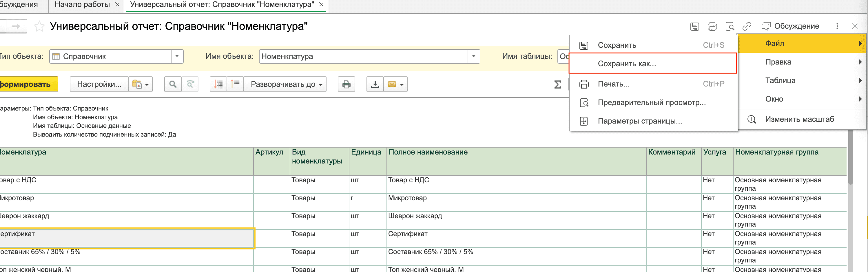Click the sigma sum icon
This screenshot has width=868, height=272.
click(x=558, y=84)
